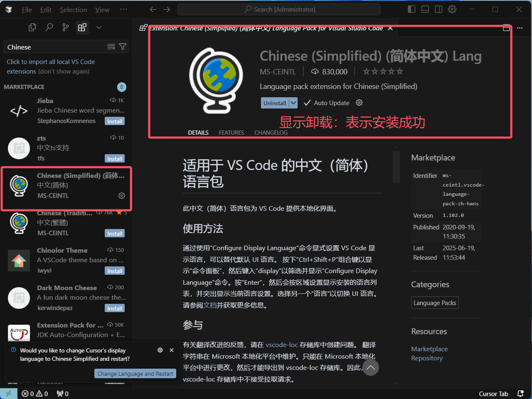Open the remote window status icon
Viewport: 532px width, 399px height.
tap(8, 394)
